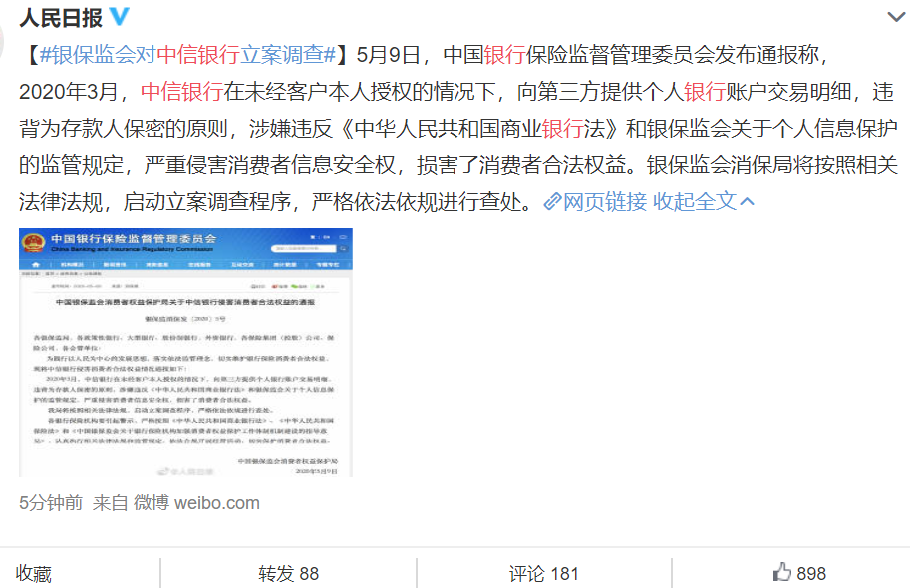910x588 pixels.
Task: Click the 898 like count
Action: (811, 573)
